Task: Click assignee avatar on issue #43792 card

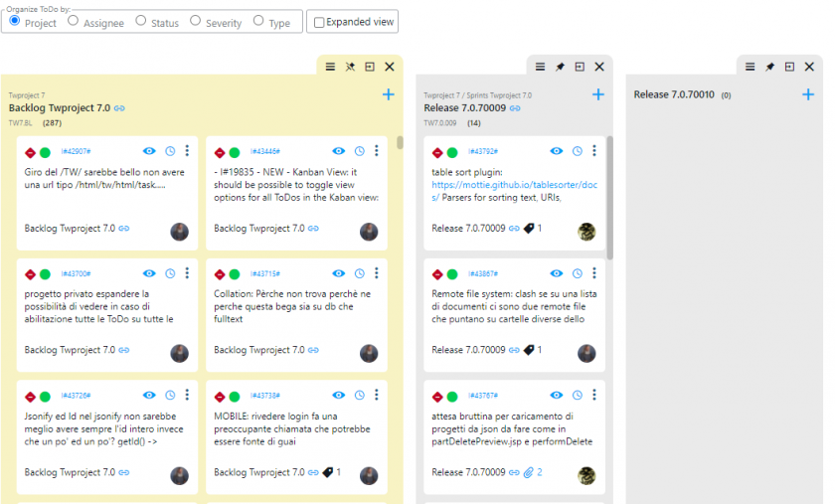Action: [586, 231]
